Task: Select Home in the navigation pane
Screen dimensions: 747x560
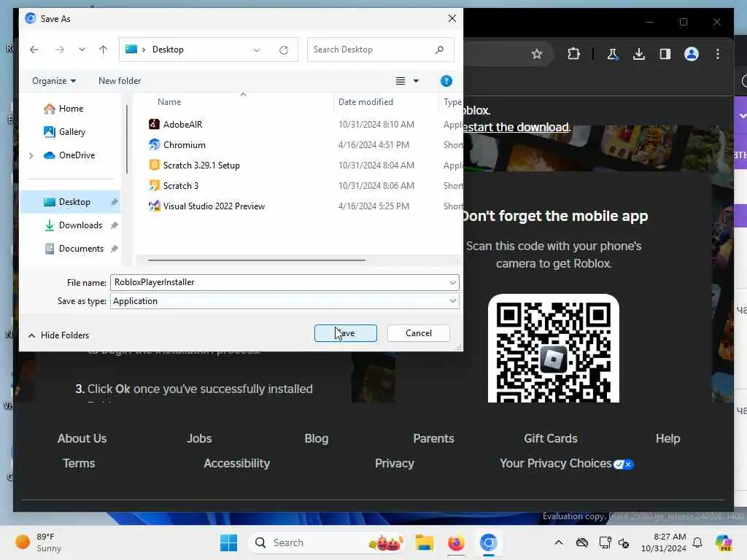Action: pyautogui.click(x=71, y=109)
